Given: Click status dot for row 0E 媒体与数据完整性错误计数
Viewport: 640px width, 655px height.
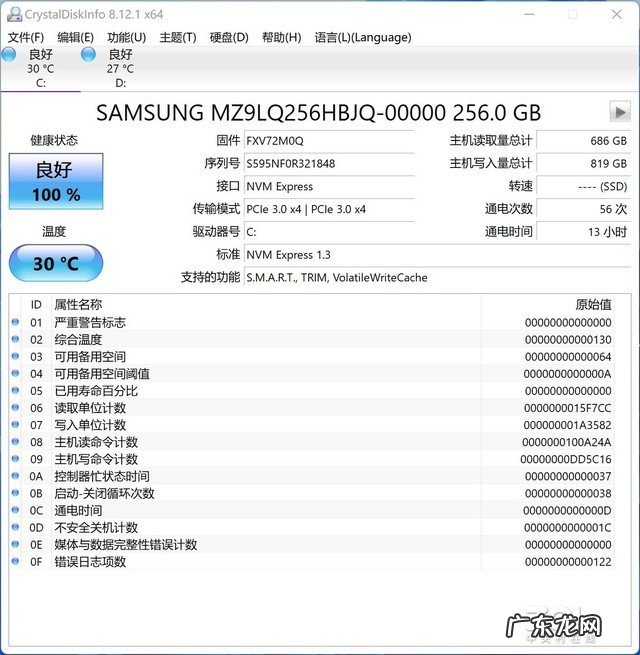Looking at the screenshot, I should [15, 544].
